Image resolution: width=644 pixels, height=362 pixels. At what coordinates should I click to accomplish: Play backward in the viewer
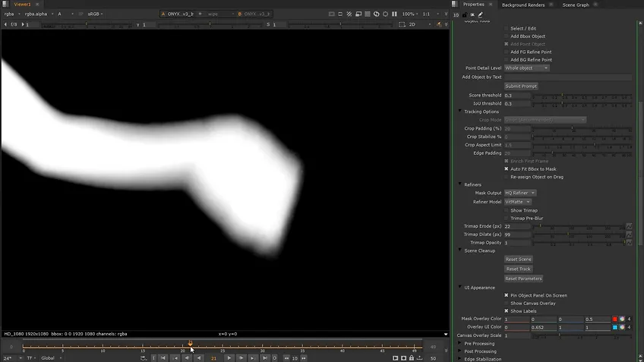coord(199,358)
